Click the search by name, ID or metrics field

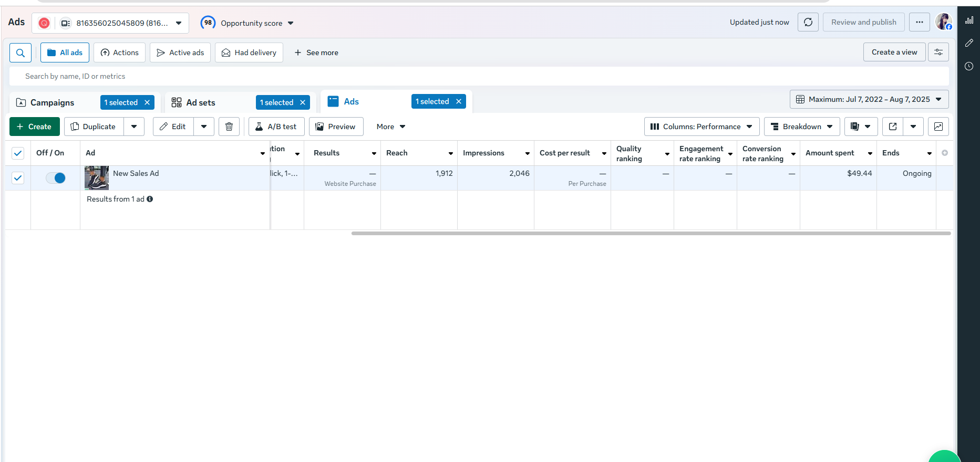[479, 76]
